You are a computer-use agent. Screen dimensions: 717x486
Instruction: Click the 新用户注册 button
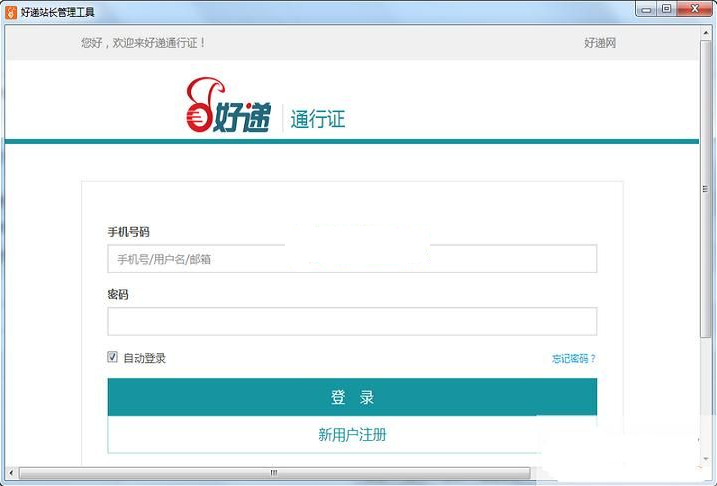tap(352, 434)
